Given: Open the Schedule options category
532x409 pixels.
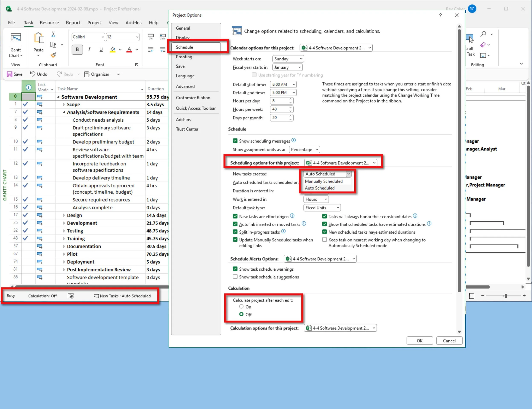Looking at the screenshot, I should [196, 47].
